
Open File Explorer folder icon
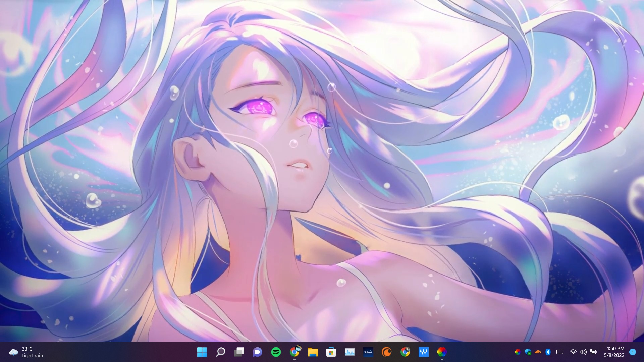click(313, 352)
